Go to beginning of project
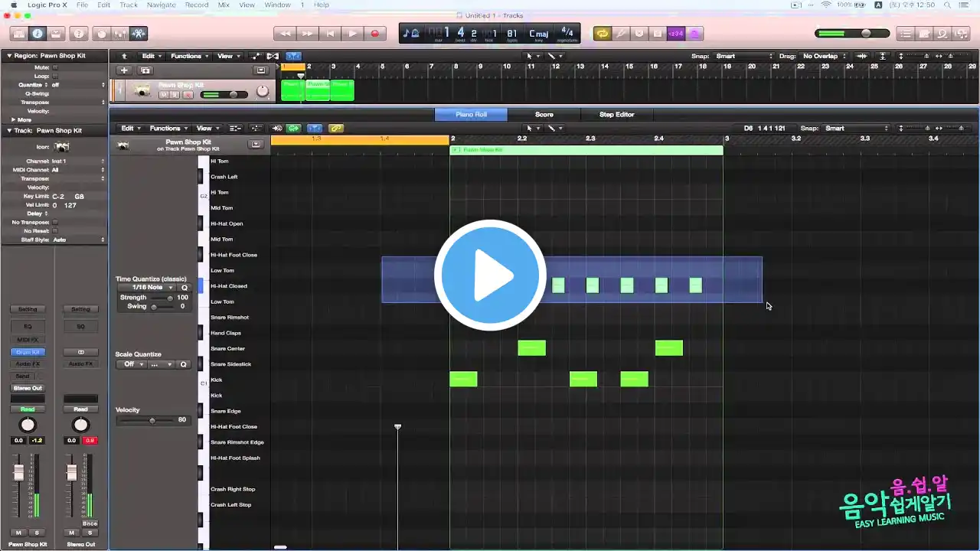 (x=330, y=34)
